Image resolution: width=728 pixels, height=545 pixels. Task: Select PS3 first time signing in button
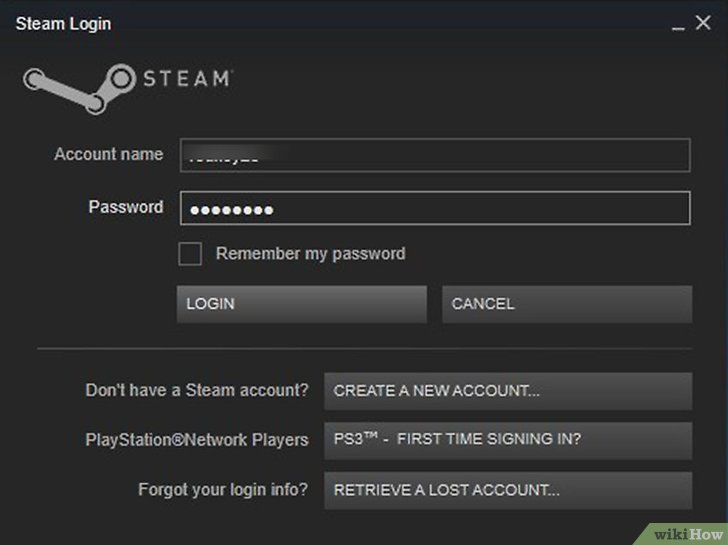(508, 440)
